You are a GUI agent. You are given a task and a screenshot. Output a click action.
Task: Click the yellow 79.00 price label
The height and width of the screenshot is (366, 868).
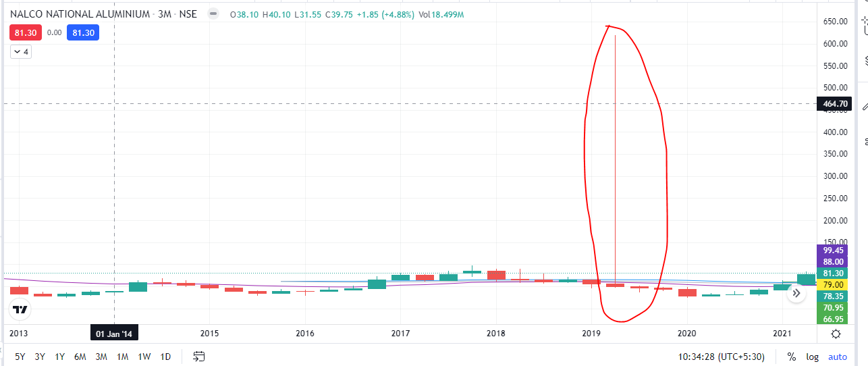tap(834, 284)
